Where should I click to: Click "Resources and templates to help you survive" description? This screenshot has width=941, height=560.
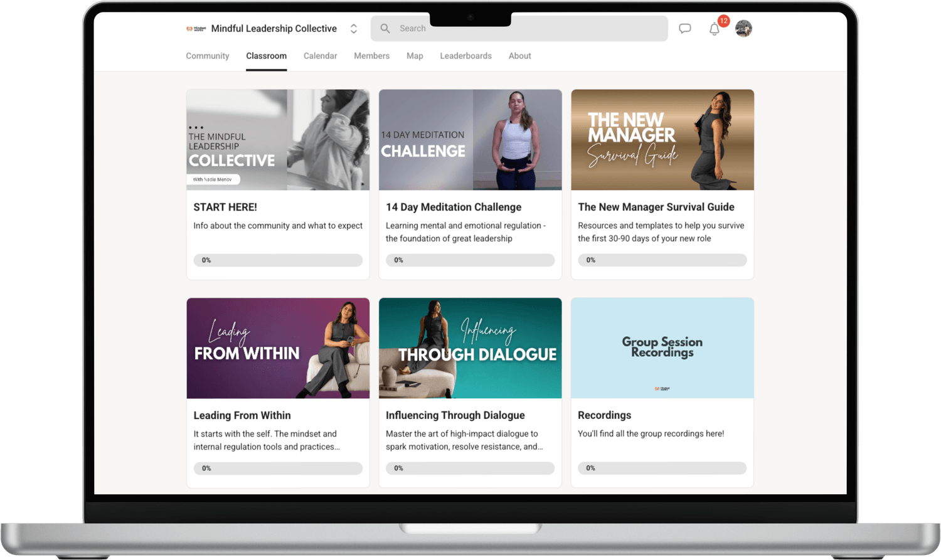(661, 232)
